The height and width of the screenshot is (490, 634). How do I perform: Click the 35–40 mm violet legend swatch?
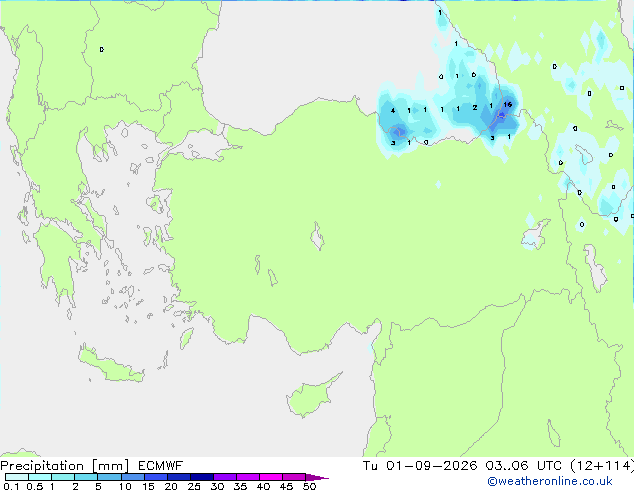tap(247, 477)
